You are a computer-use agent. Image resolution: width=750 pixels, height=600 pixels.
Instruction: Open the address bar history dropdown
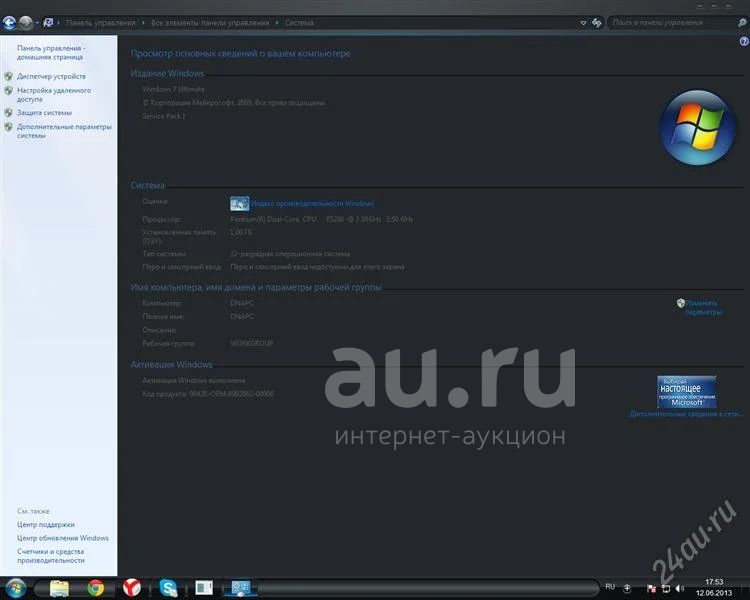583,22
